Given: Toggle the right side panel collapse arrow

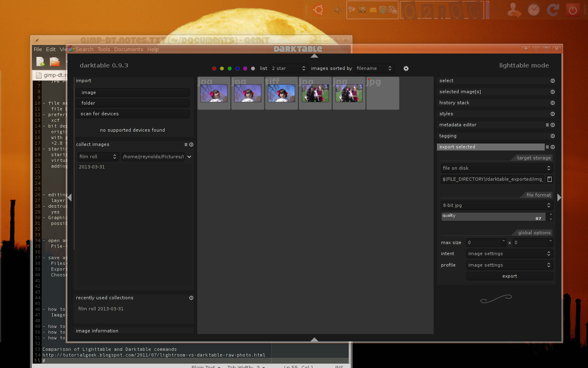Looking at the screenshot, I should pos(559,197).
